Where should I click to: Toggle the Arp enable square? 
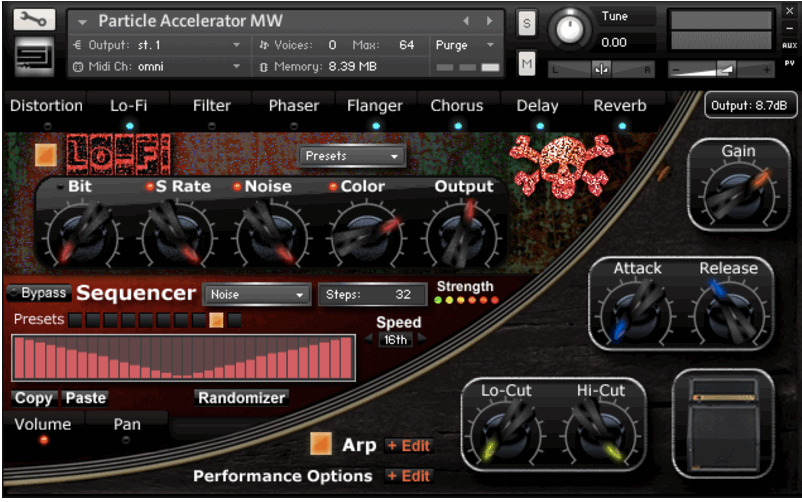[x=321, y=444]
